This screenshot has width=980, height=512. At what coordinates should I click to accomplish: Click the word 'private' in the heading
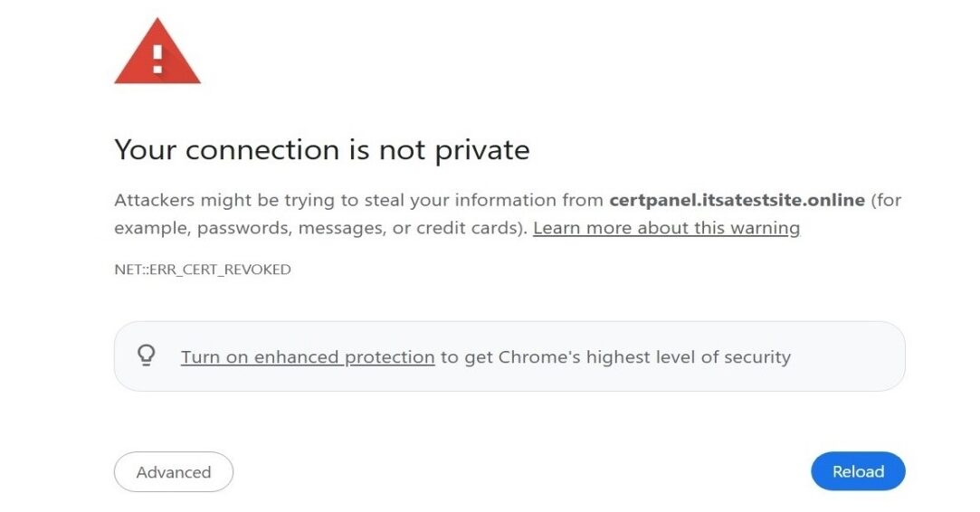click(482, 149)
